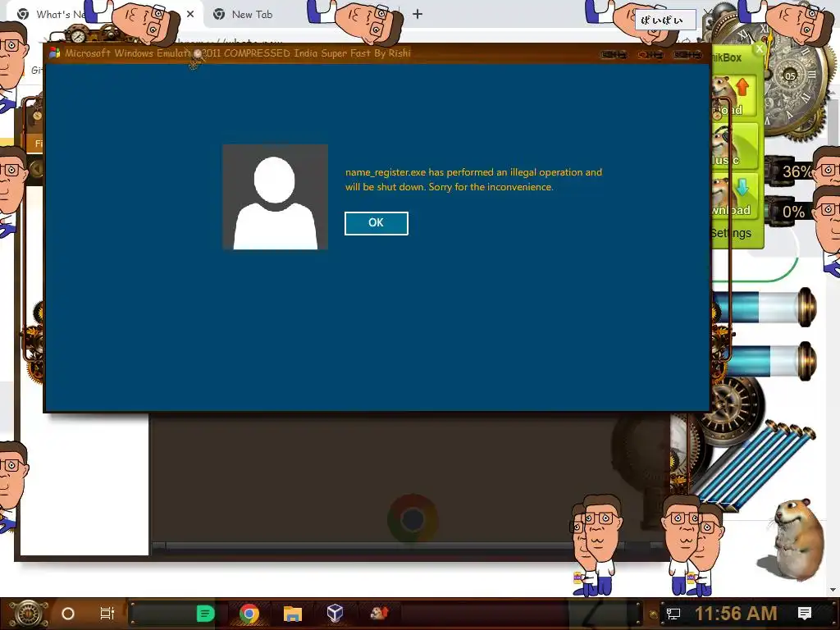
Task: Open File Explorer from the taskbar
Action: tap(293, 614)
